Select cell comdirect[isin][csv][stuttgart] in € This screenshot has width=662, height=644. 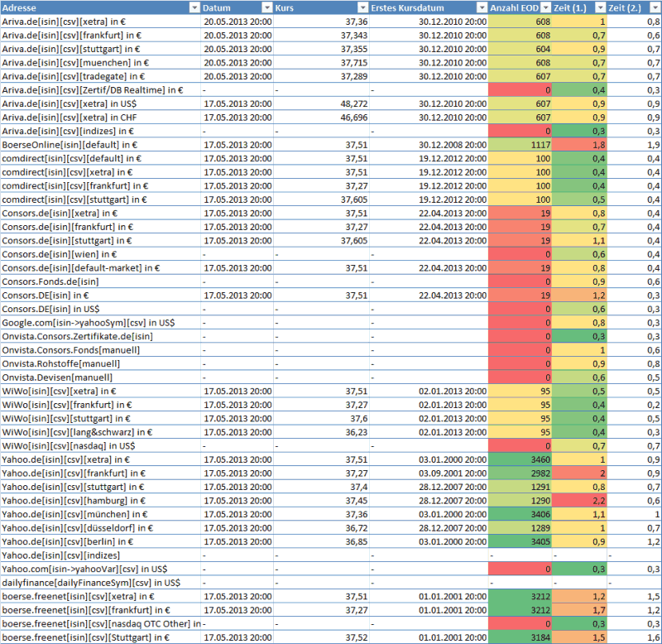click(x=100, y=199)
